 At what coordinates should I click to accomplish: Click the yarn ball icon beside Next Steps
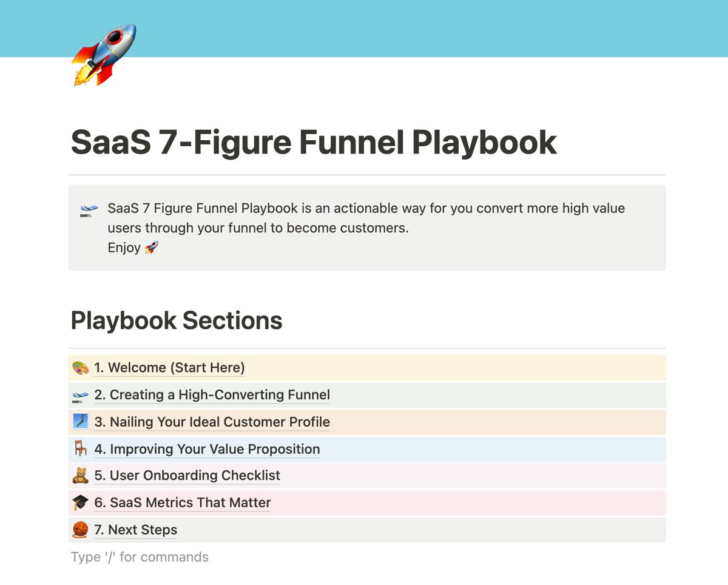pos(80,530)
